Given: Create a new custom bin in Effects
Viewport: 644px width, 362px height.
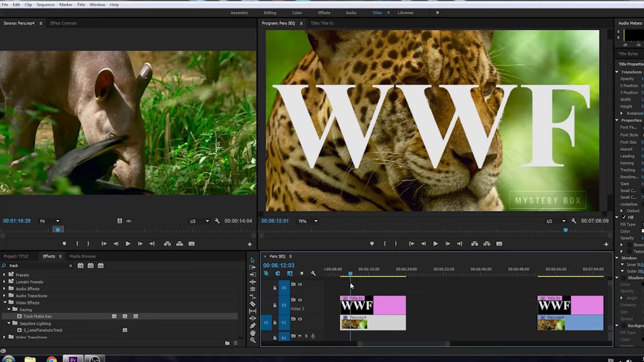Looking at the screenshot, I should point(227,343).
